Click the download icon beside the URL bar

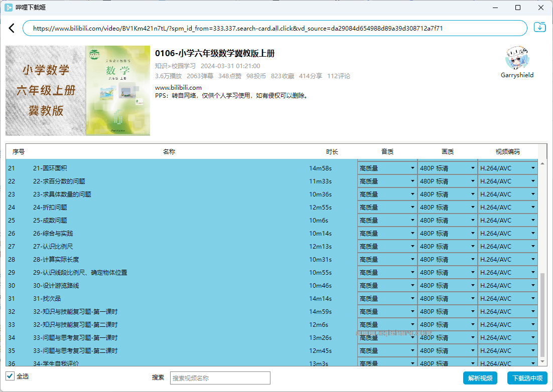tap(539, 28)
